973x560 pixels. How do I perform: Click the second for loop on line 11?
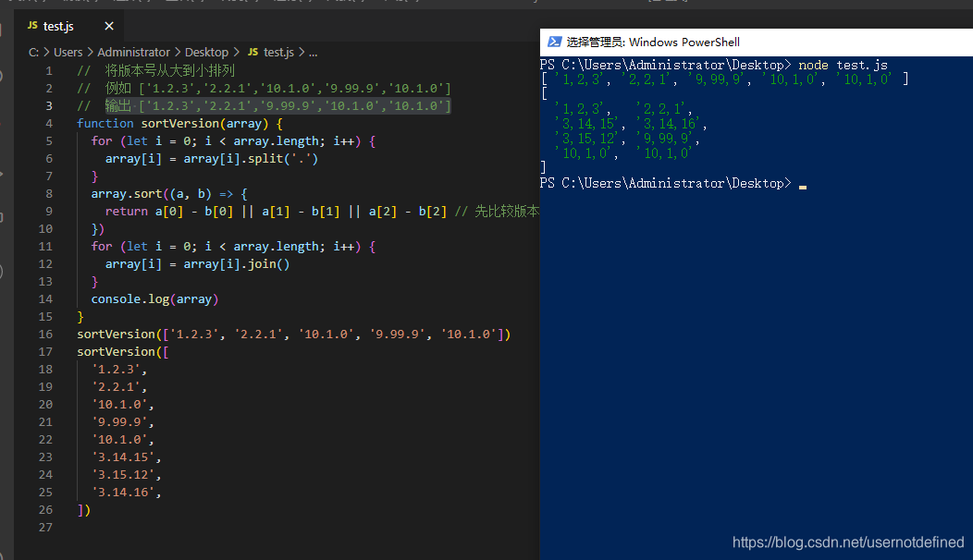pos(233,247)
